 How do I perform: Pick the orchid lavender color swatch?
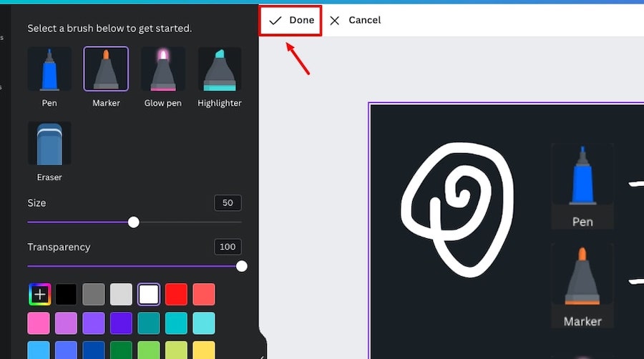click(66, 323)
